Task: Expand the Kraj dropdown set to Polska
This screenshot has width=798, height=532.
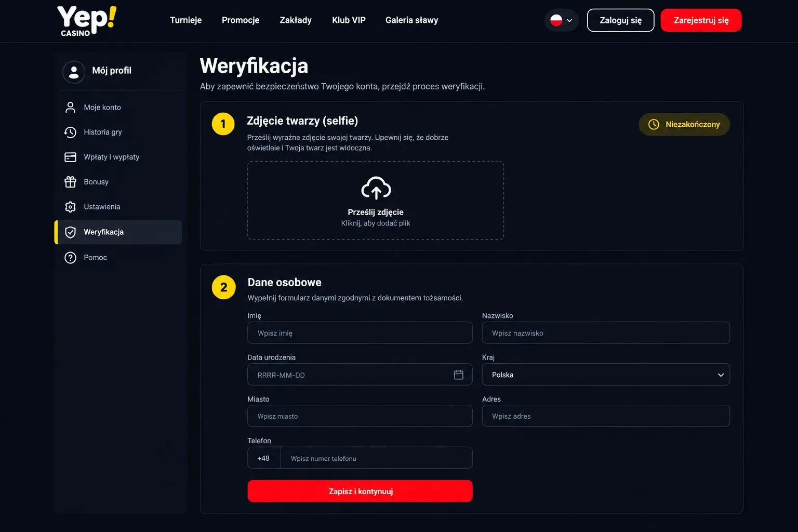Action: 606,375
